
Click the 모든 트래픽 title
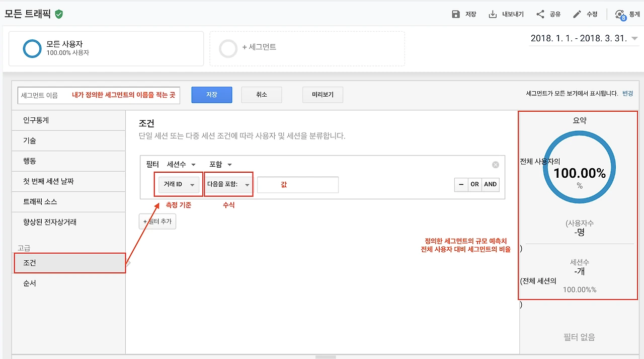pyautogui.click(x=28, y=14)
